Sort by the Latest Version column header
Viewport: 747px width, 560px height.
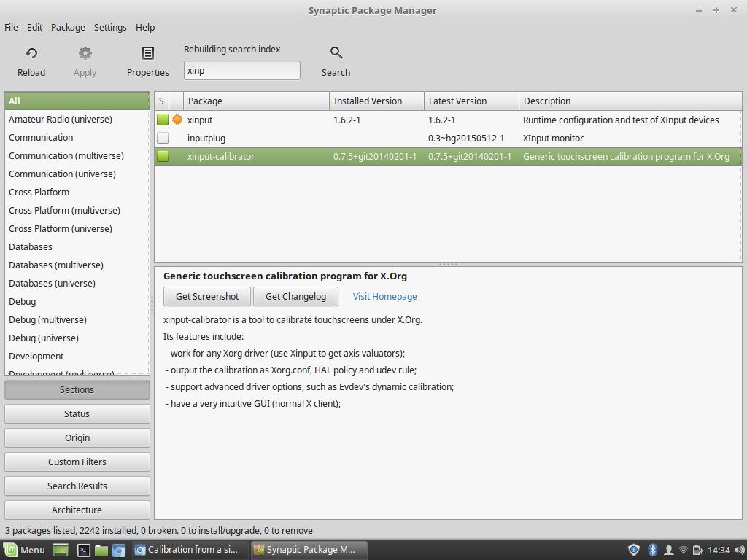pyautogui.click(x=472, y=101)
